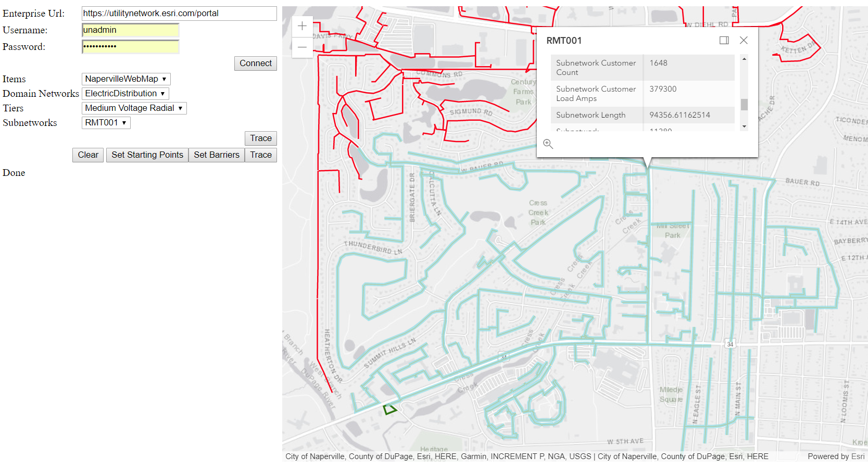Click the SUMMIT HILLS LN street label

389,353
